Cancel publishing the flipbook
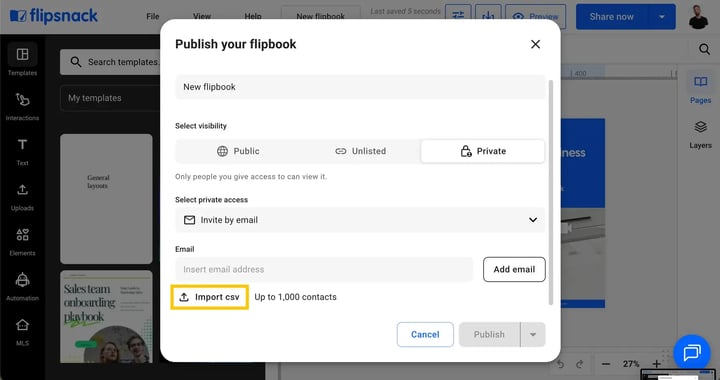Viewport: 720px width, 380px height. pos(425,334)
